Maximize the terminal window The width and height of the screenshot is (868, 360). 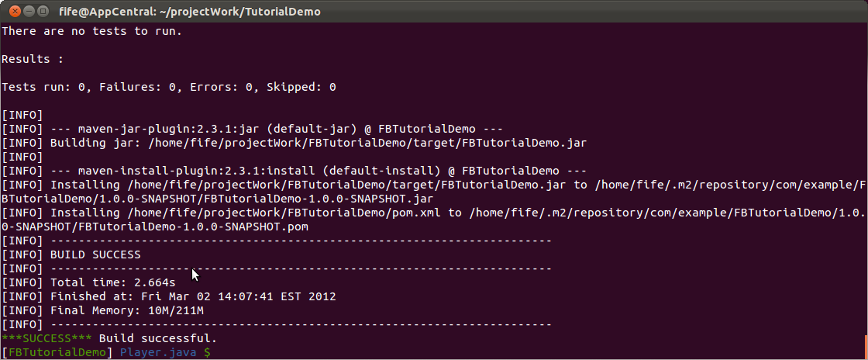click(x=43, y=11)
